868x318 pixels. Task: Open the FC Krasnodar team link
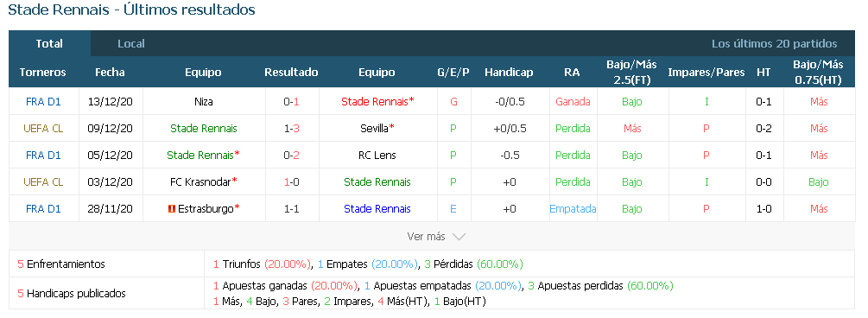(201, 181)
